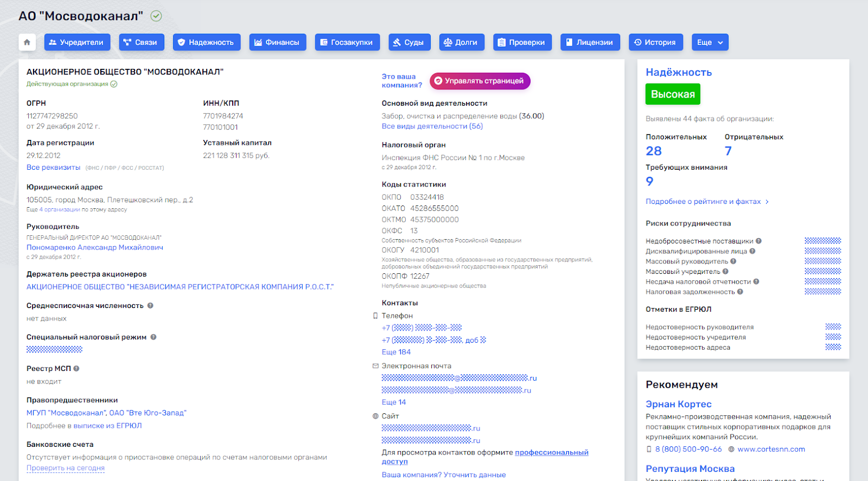This screenshot has height=481, width=868.
Task: View the 9 facts requiring attention
Action: pyautogui.click(x=649, y=182)
